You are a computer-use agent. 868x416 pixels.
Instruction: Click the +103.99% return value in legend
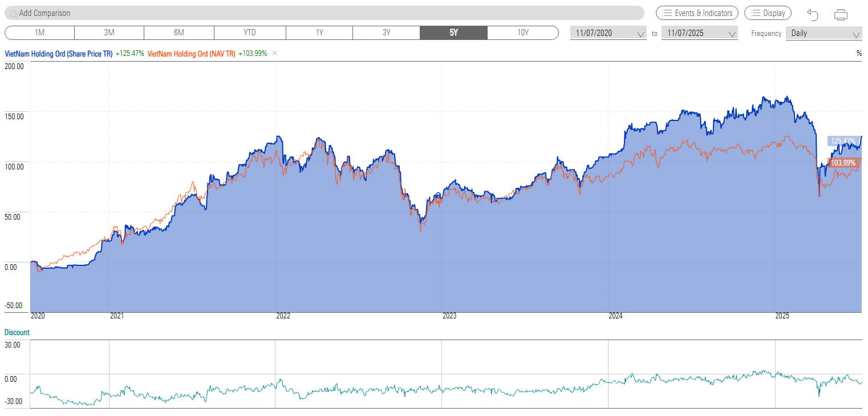(252, 53)
